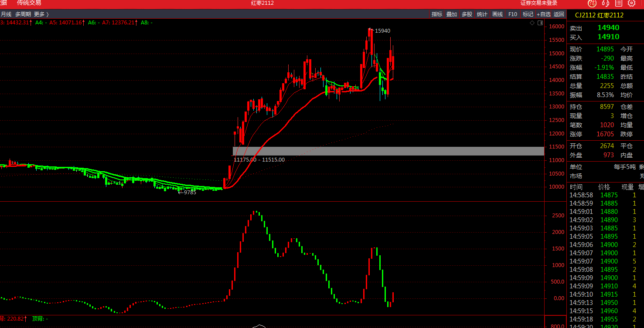Open the 传统交易 menu
This screenshot has width=644, height=328.
click(29, 3)
